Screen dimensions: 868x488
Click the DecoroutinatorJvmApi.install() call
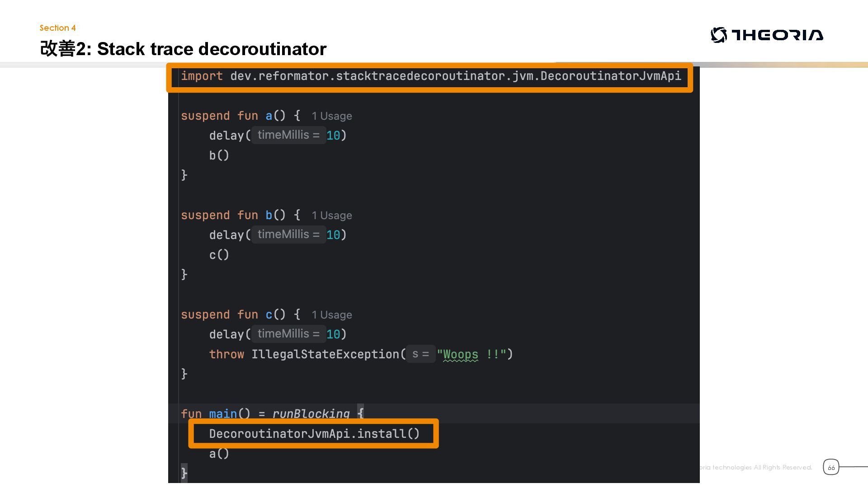point(314,434)
